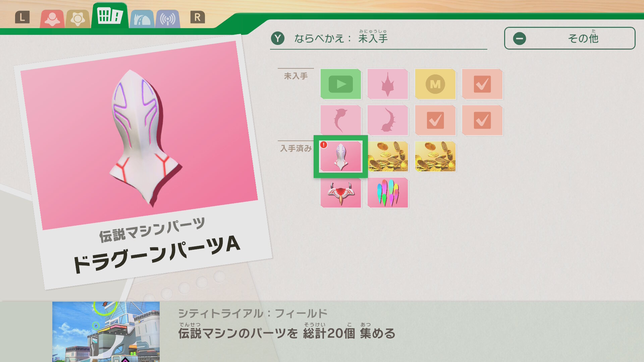This screenshot has width=644, height=362.
Task: Select the second gold coins reward tile
Action: click(x=435, y=157)
